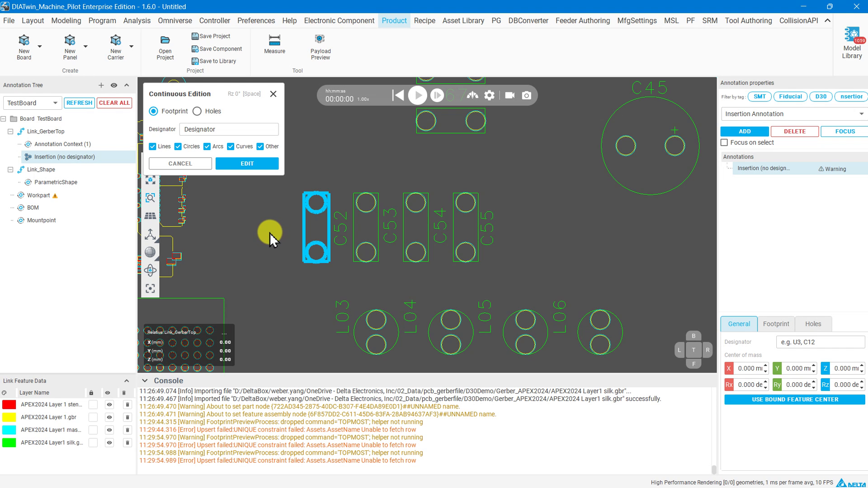Image resolution: width=868 pixels, height=488 pixels.
Task: Open the Payload Preview tool
Action: click(x=321, y=47)
